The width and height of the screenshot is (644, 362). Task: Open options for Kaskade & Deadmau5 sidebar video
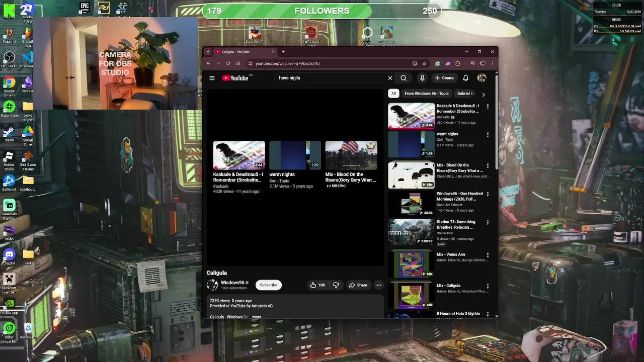click(488, 107)
